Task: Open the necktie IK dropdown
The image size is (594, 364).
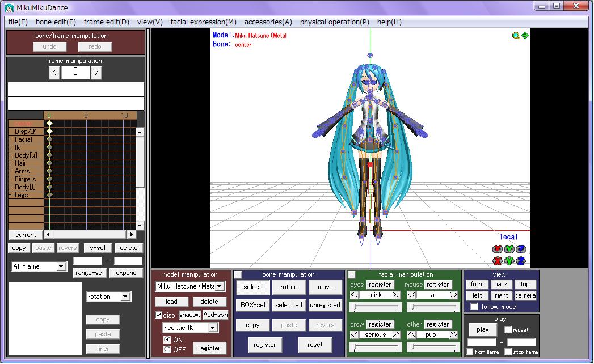Action: point(213,328)
